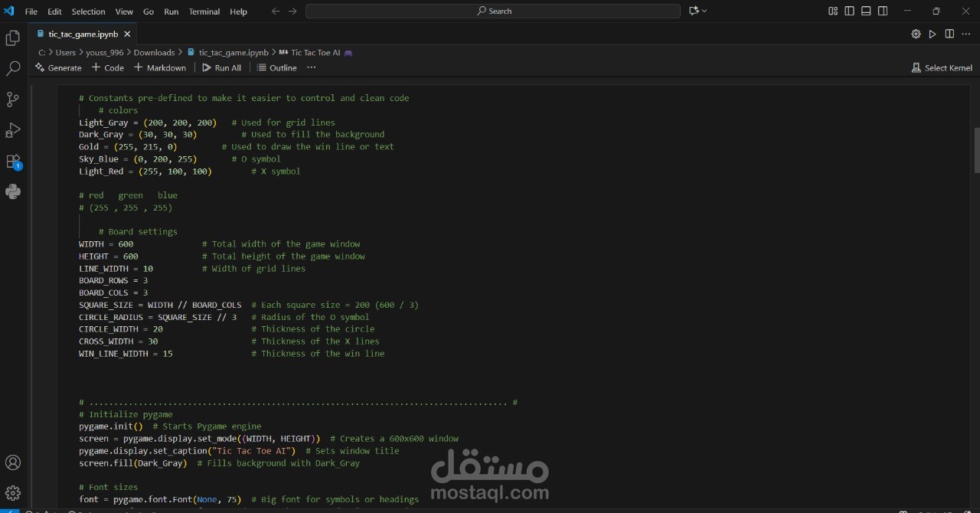Click the Gold = (255, 215, 0) line
Image resolution: width=980 pixels, height=513 pixels.
237,147
